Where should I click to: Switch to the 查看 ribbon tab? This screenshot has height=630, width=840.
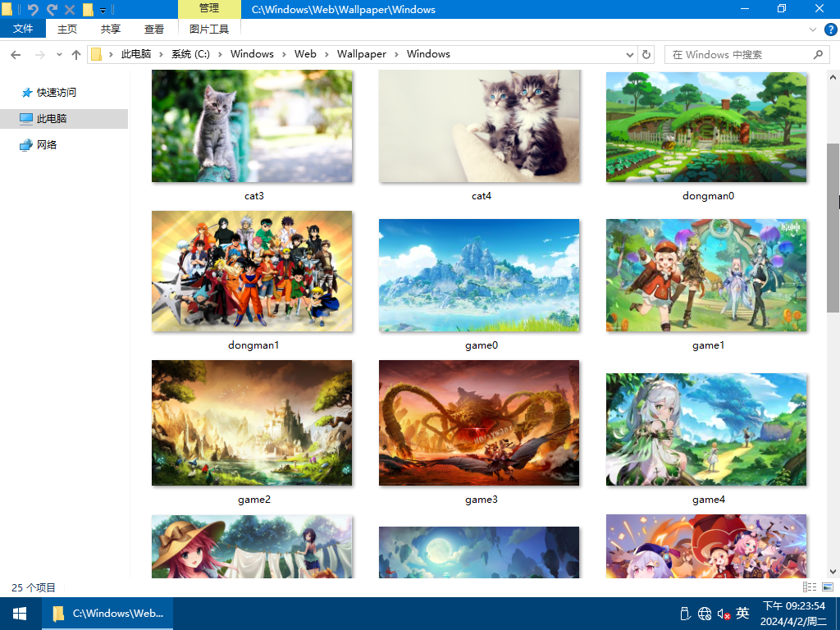coord(154,29)
